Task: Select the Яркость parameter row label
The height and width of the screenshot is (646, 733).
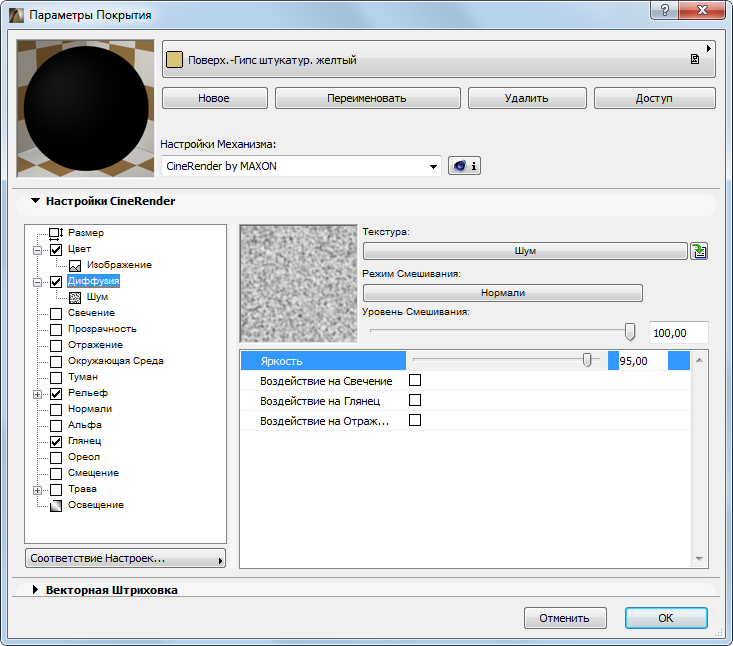Action: coord(281,361)
